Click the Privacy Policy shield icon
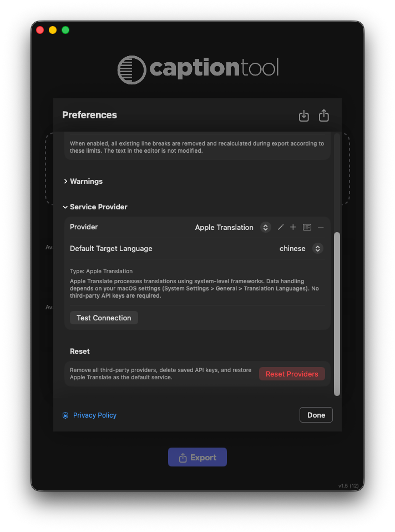395x532 pixels. tap(65, 415)
